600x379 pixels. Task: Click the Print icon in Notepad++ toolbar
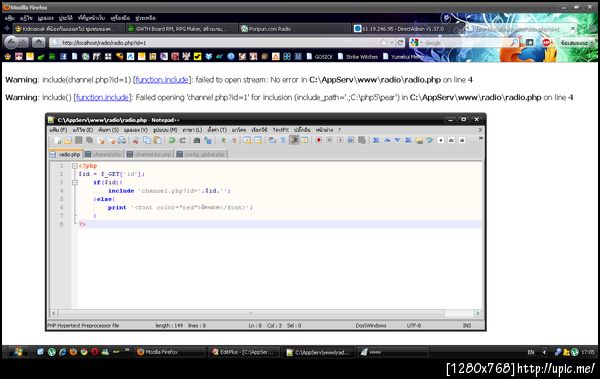pyautogui.click(x=122, y=140)
